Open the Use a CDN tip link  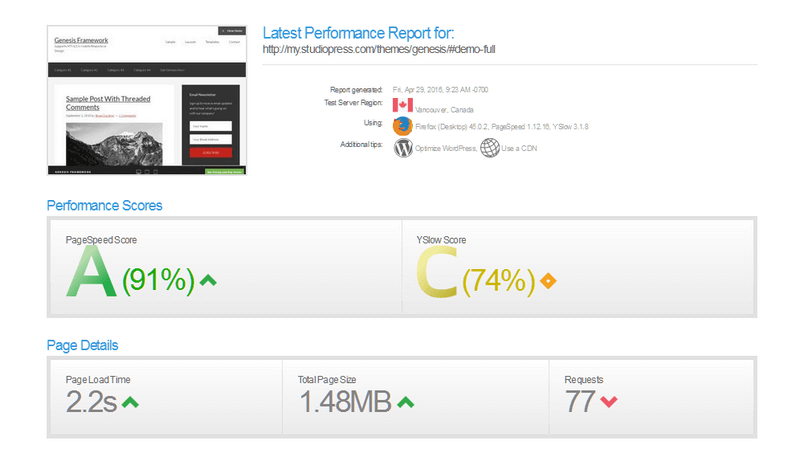point(519,148)
